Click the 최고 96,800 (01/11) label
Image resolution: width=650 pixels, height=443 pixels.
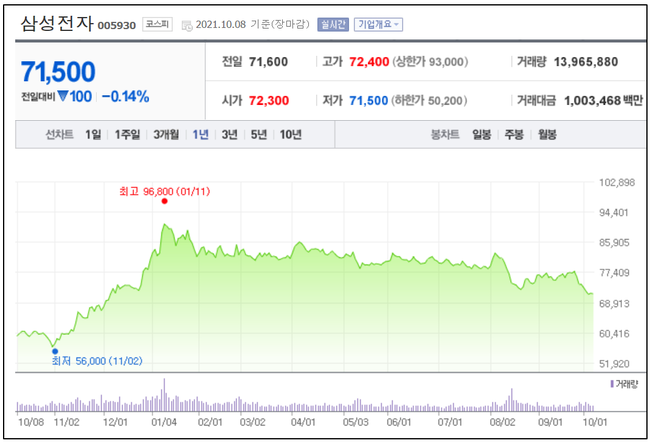pyautogui.click(x=165, y=191)
